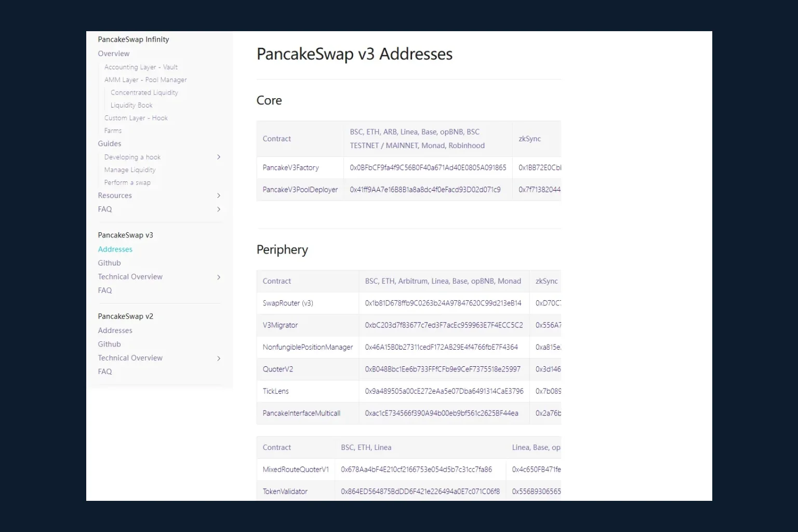The image size is (798, 532).
Task: Click the "PancakeSwap v3 Addresses" page title
Action: point(355,54)
